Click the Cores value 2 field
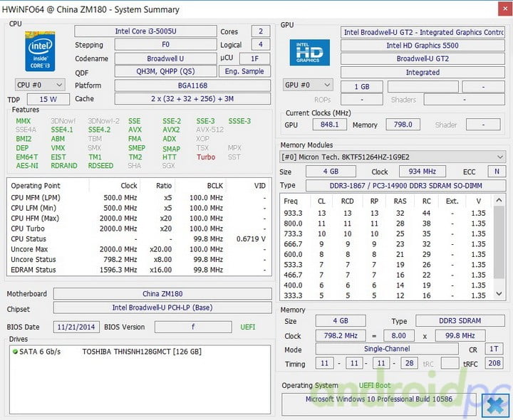Screen dimensions: 513x420 pyautogui.click(x=261, y=31)
